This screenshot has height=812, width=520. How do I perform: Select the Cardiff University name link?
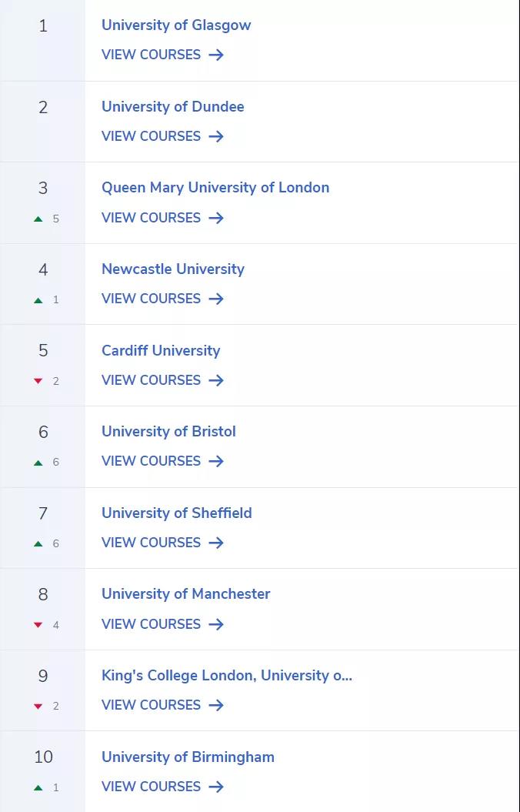161,351
